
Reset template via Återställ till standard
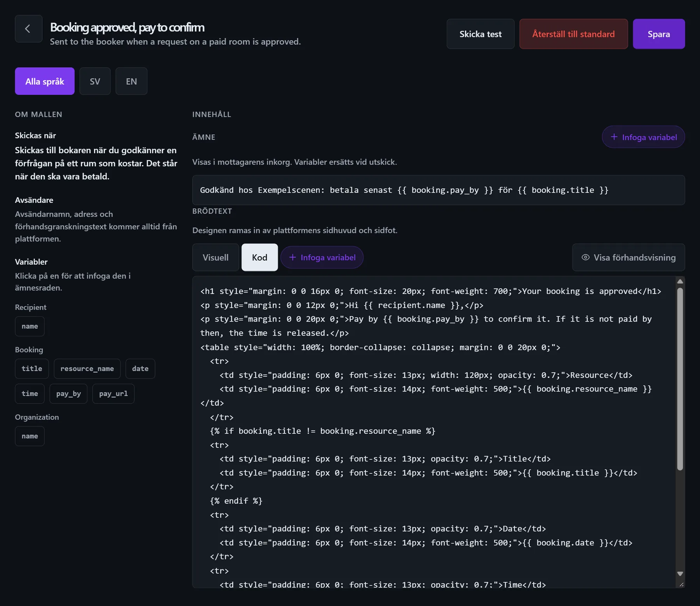click(574, 34)
